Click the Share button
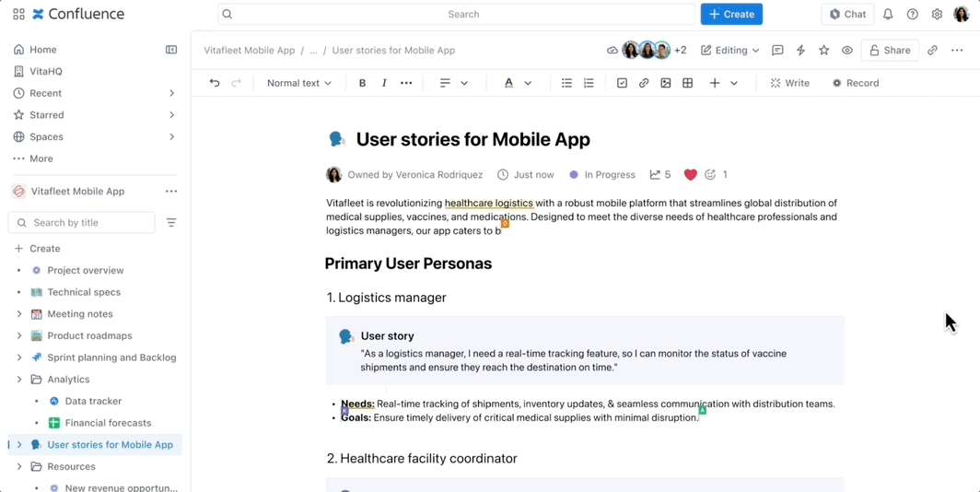 coord(890,50)
